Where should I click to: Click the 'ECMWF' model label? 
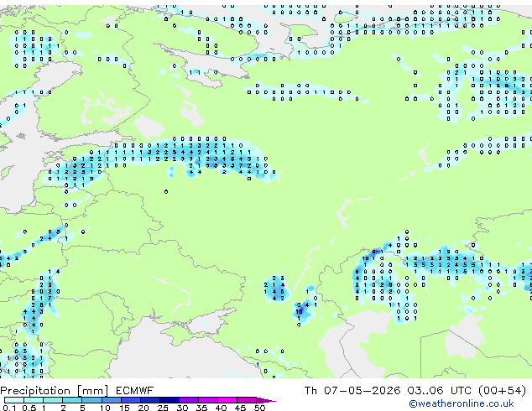pos(135,391)
